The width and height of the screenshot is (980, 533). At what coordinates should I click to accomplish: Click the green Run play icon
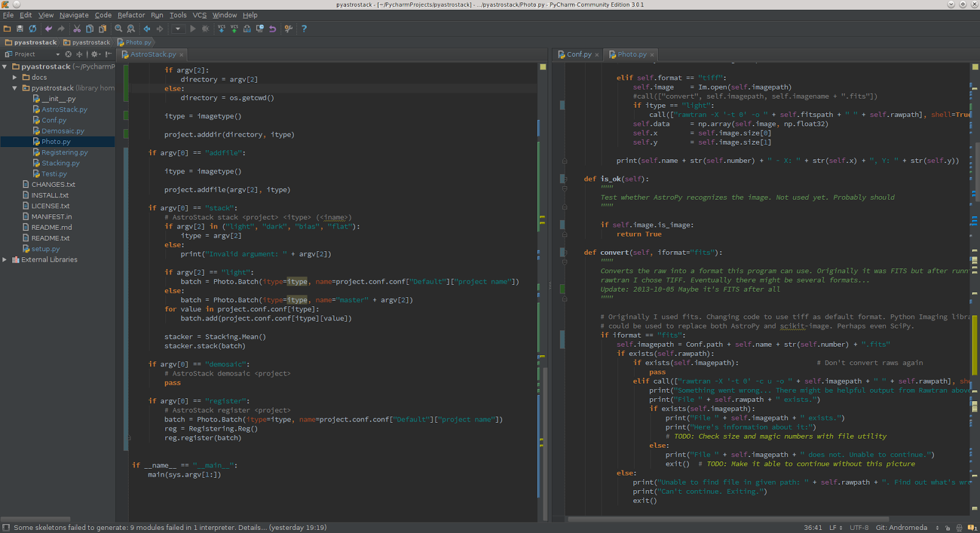click(193, 29)
